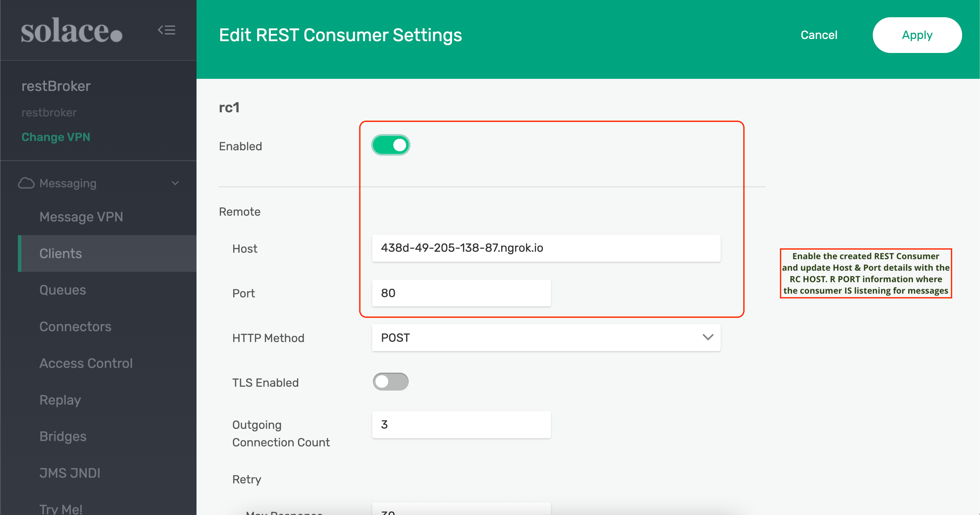Click the Outgoing Connection Count field
980x515 pixels.
pos(461,424)
